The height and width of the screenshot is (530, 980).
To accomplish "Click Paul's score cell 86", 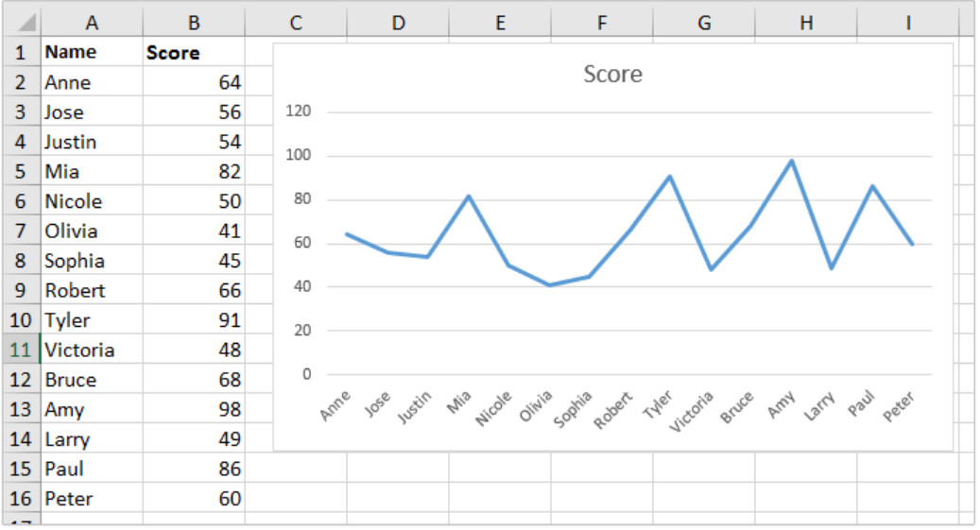I will (194, 469).
